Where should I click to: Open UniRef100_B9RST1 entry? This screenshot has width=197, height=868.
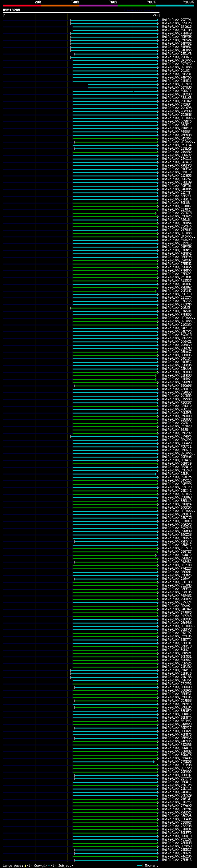click(176, 91)
